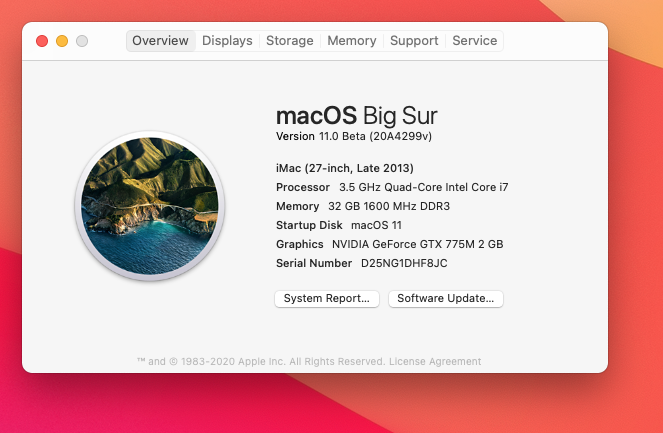Select the serial number D25NG1DHF8JC
The height and width of the screenshot is (433, 663).
[404, 263]
